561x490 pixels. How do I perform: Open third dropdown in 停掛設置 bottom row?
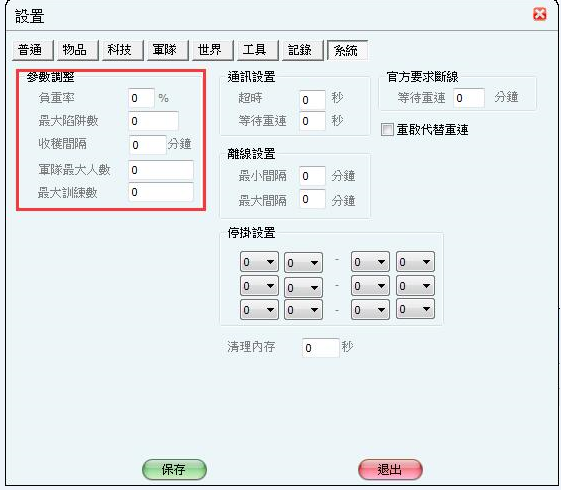click(370, 309)
